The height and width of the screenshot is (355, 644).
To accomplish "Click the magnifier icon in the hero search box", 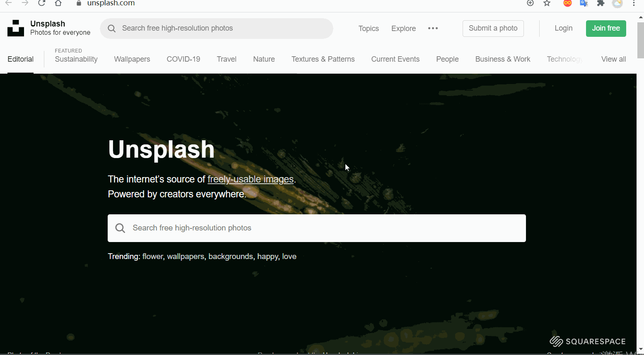I will tap(120, 228).
